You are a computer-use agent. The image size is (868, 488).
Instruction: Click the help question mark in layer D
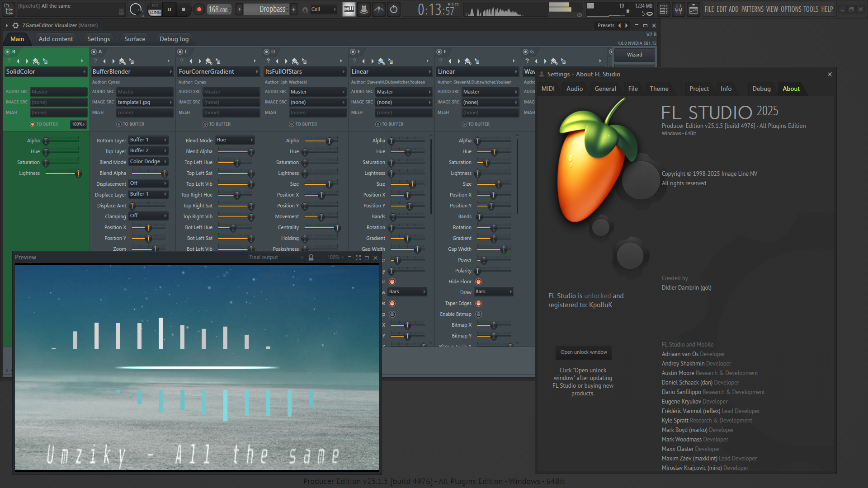point(268,61)
